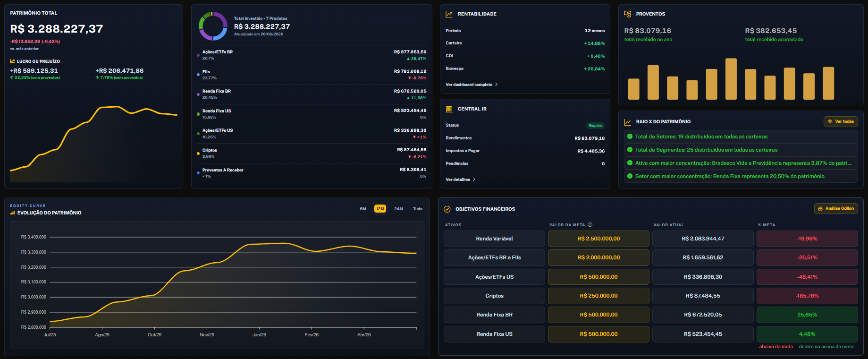Open Ver todas in Raio X do Patrimônio
Screen dimensions: 868x359
pyautogui.click(x=841, y=121)
